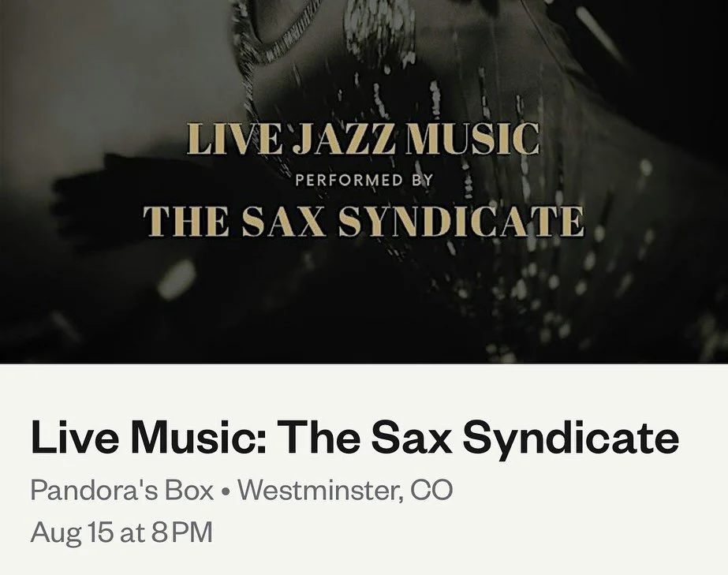
Task: Click the word 'MUSIC' in the gold headline
Action: coord(472,139)
